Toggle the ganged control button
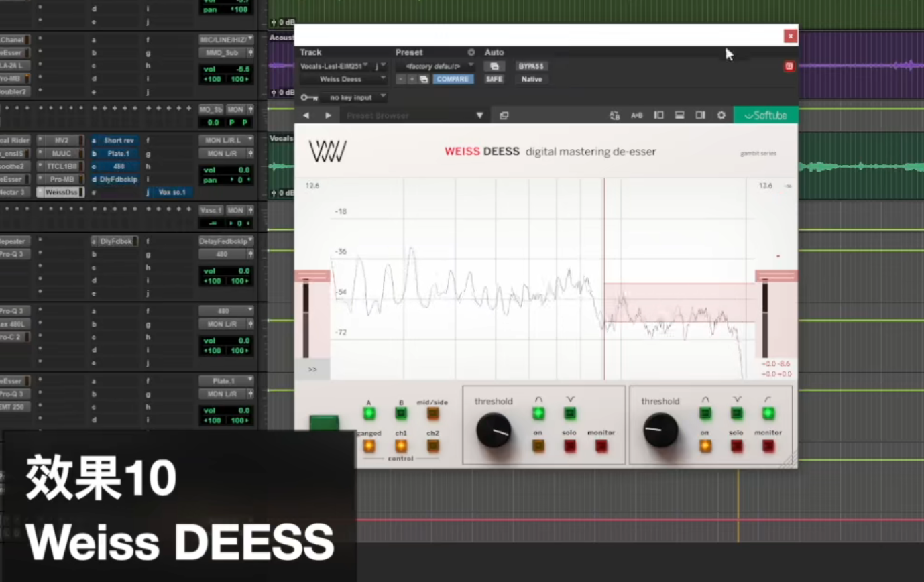Image resolution: width=924 pixels, height=582 pixels. 369,445
